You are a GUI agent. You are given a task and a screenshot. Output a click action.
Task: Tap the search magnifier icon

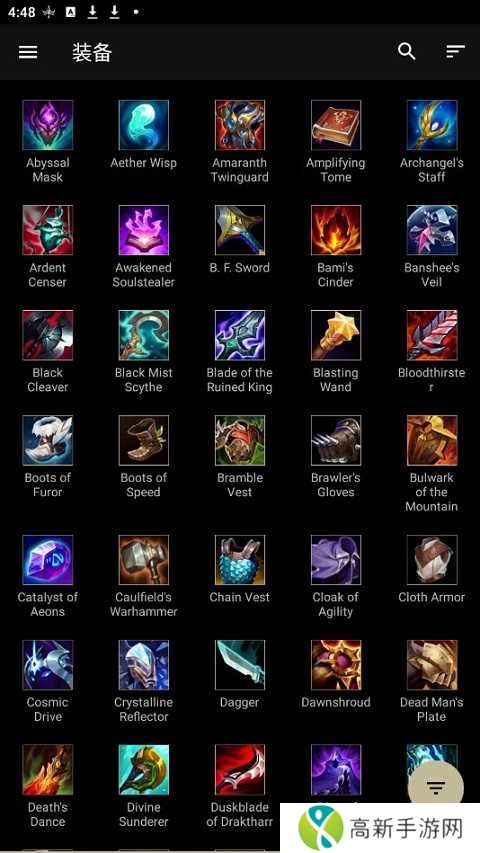pyautogui.click(x=407, y=52)
